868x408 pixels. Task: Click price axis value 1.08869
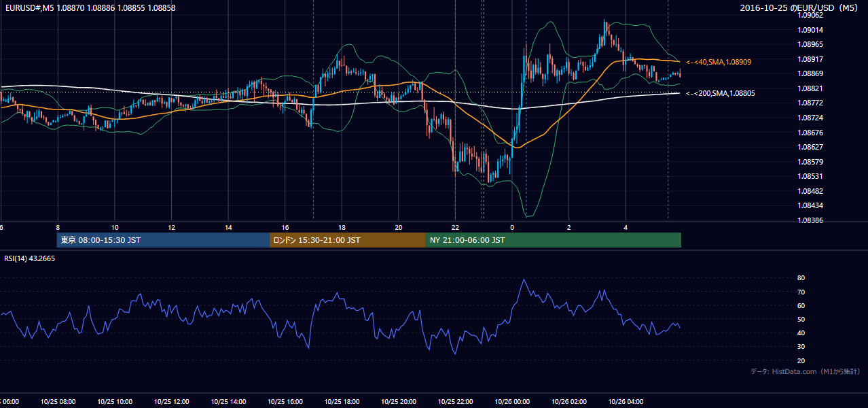[x=810, y=73]
